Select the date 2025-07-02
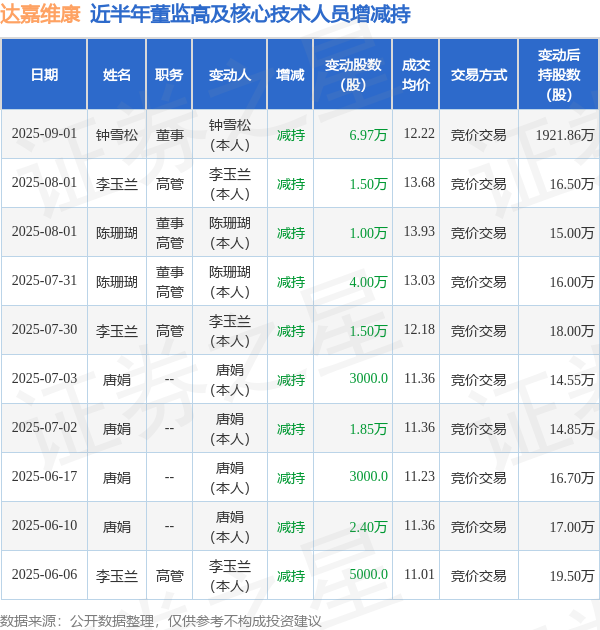Screen dimensions: 600x630 (x=44, y=428)
